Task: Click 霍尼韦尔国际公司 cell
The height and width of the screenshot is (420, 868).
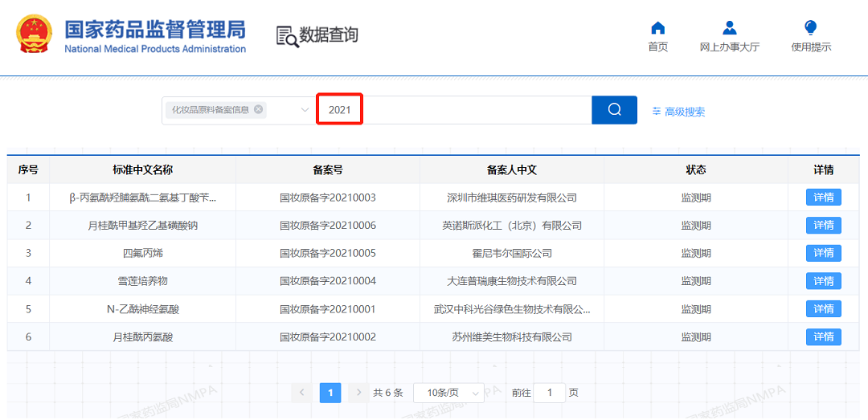Action: coord(512,253)
